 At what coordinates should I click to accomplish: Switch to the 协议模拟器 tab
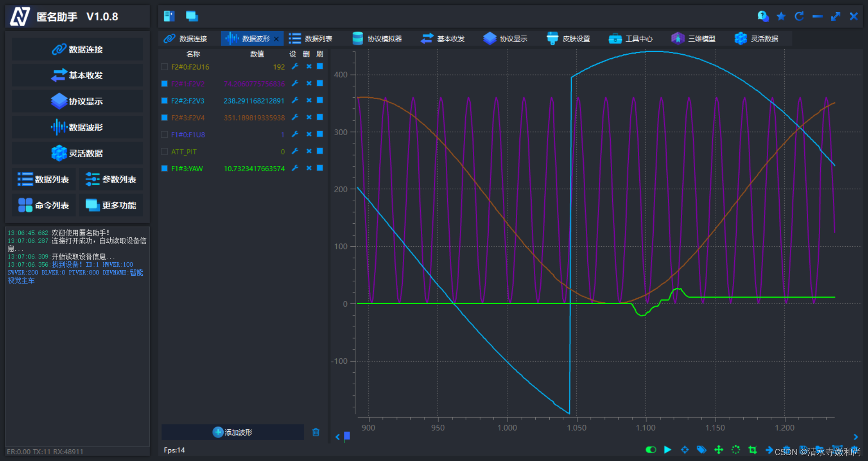[x=377, y=38]
